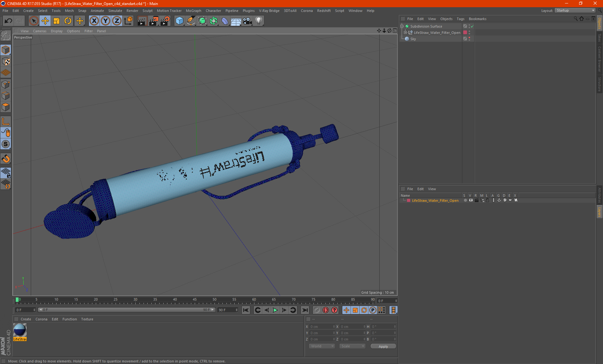Go to end of animation

click(x=305, y=310)
